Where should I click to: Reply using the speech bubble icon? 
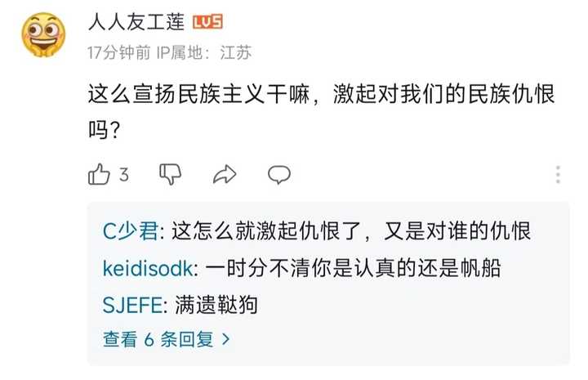(x=279, y=173)
